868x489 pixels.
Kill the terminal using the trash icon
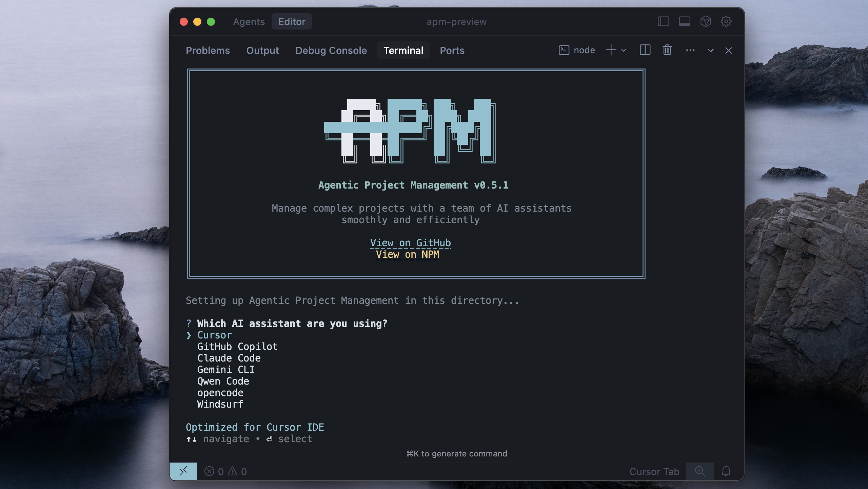pyautogui.click(x=667, y=50)
